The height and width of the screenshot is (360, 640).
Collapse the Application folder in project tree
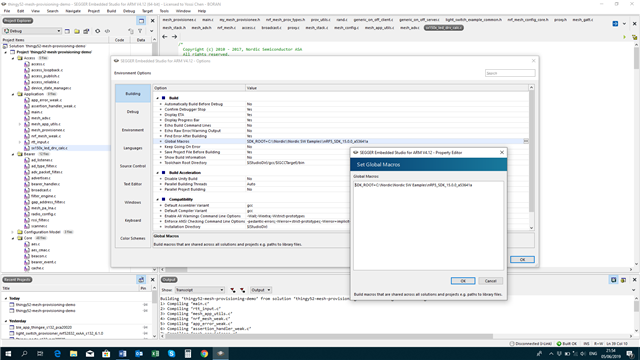point(13,94)
